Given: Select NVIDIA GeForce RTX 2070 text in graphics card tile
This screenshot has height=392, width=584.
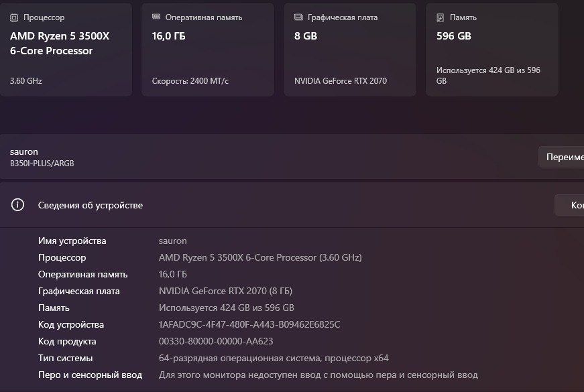Looking at the screenshot, I should pos(341,81).
